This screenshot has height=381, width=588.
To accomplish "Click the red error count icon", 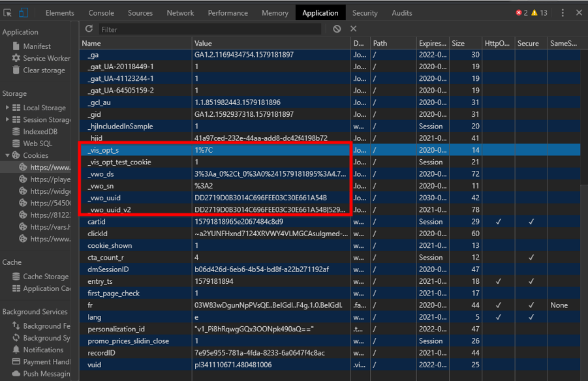I will point(519,13).
